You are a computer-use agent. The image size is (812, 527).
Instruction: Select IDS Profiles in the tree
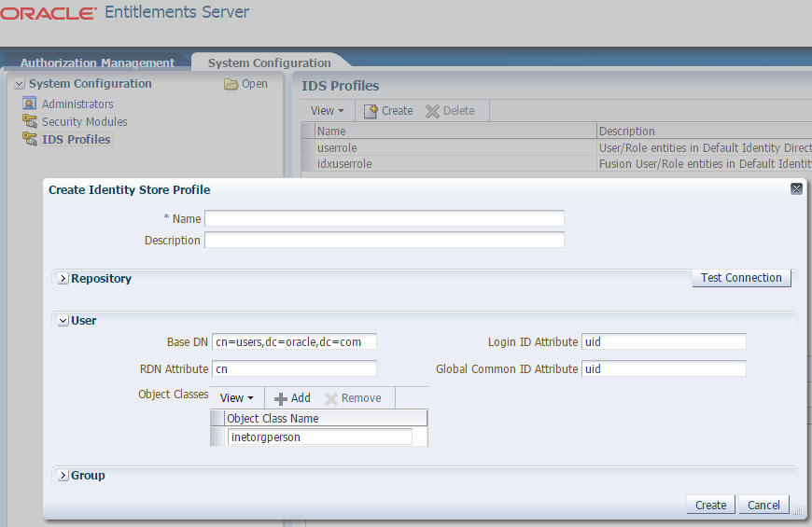point(77,139)
